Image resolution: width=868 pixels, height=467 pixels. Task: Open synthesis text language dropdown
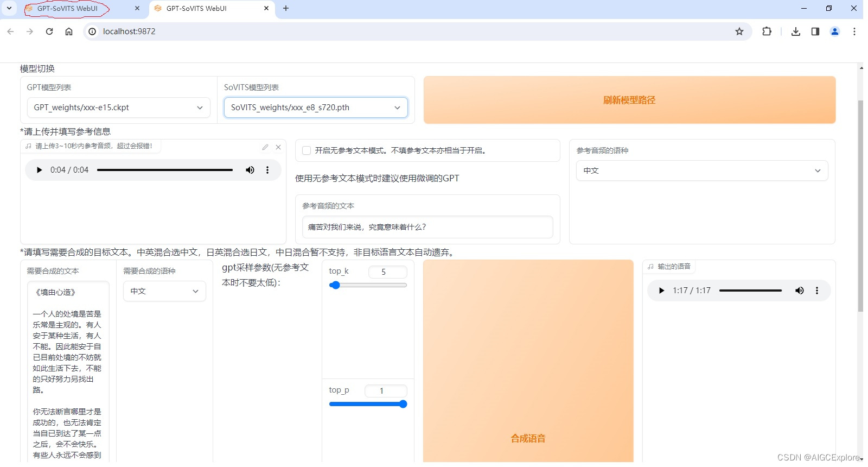[x=164, y=291]
